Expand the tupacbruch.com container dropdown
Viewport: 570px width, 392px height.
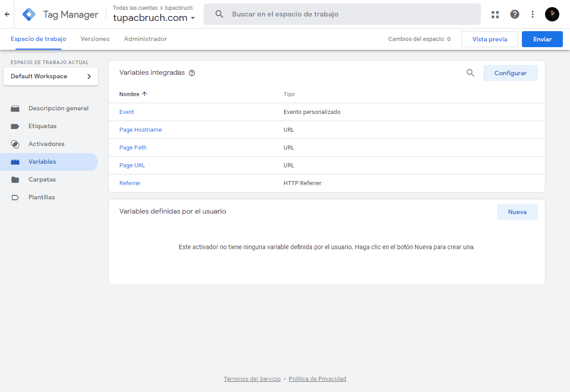tap(193, 18)
